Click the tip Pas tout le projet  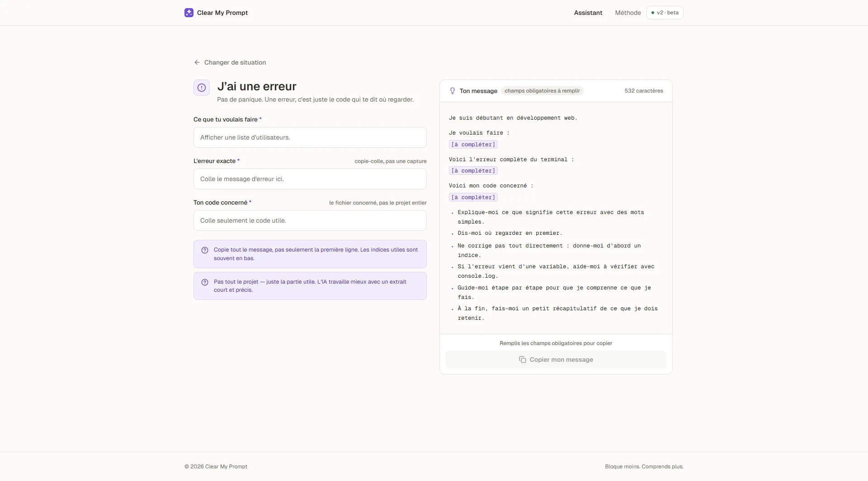310,286
